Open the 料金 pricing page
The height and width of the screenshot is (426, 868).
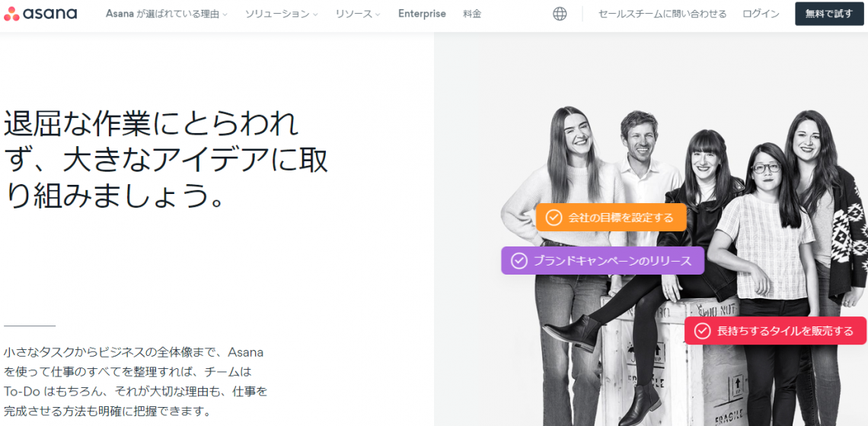(x=472, y=14)
